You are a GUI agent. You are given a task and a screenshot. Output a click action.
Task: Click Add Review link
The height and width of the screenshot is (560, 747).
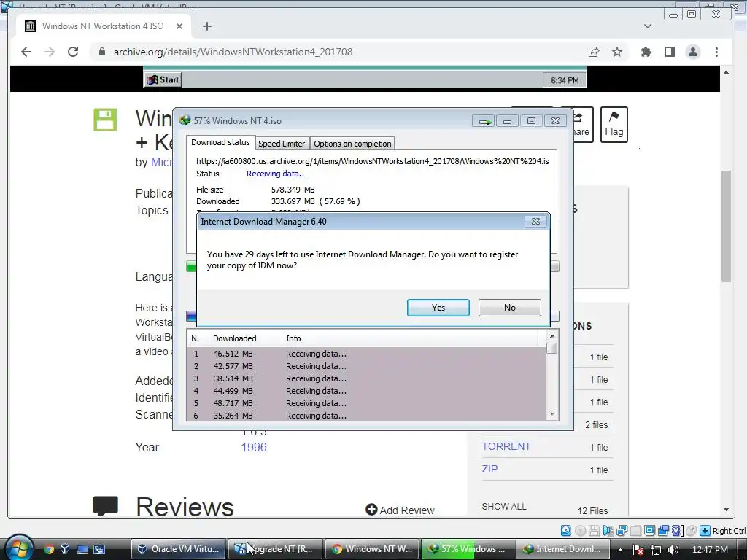(x=400, y=510)
